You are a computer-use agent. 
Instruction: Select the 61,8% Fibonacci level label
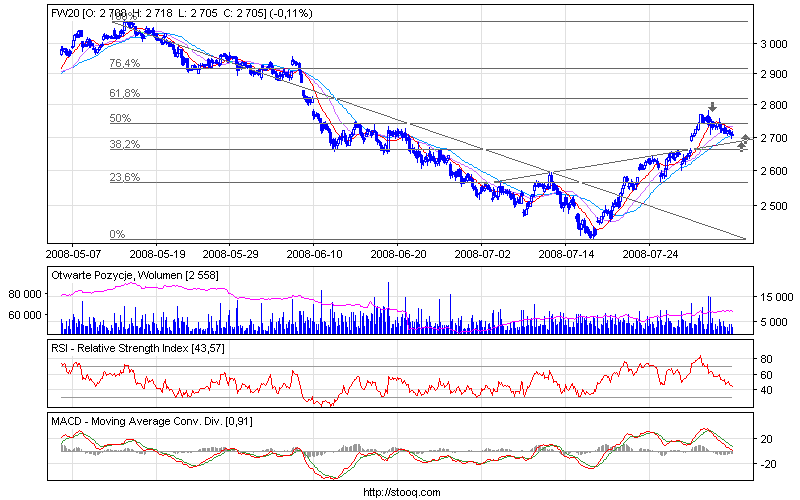[x=123, y=94]
